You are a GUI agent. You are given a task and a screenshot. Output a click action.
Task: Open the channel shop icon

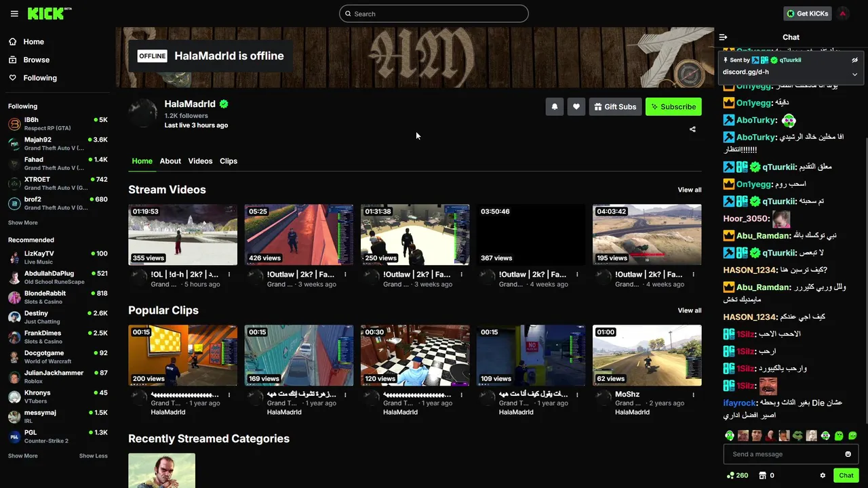(762, 476)
